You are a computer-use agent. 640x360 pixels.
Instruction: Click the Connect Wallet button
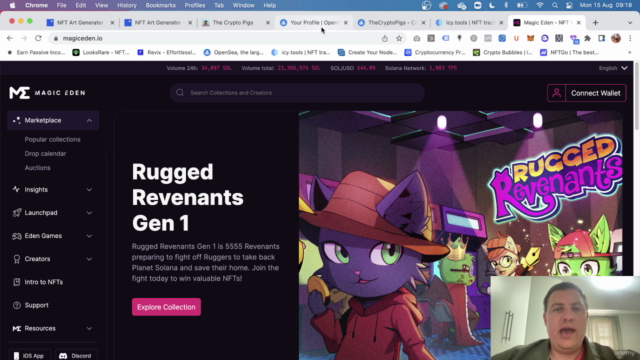pyautogui.click(x=596, y=93)
